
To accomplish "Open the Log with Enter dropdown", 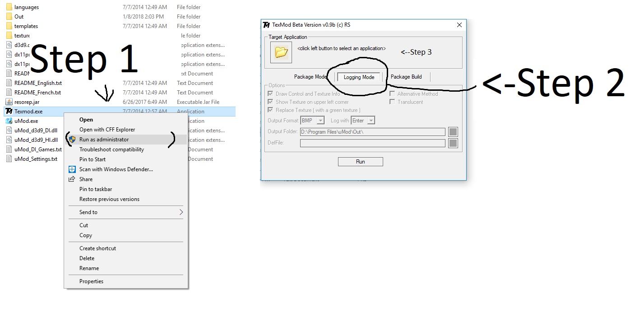I will [x=371, y=121].
